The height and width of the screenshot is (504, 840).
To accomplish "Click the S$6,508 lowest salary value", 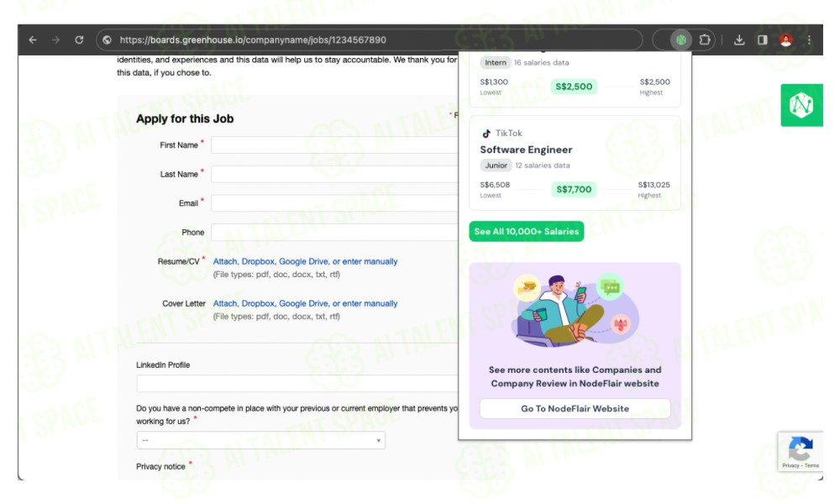I will click(495, 185).
